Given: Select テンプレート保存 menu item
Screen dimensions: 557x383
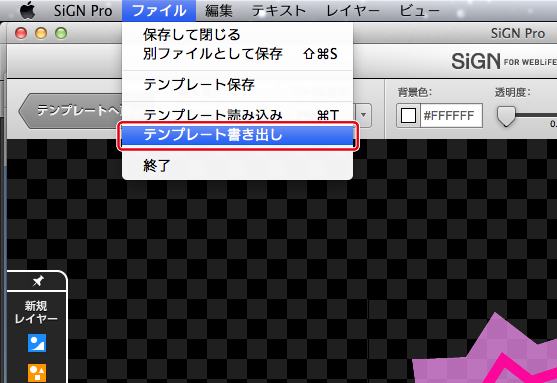Looking at the screenshot, I should (x=237, y=85).
